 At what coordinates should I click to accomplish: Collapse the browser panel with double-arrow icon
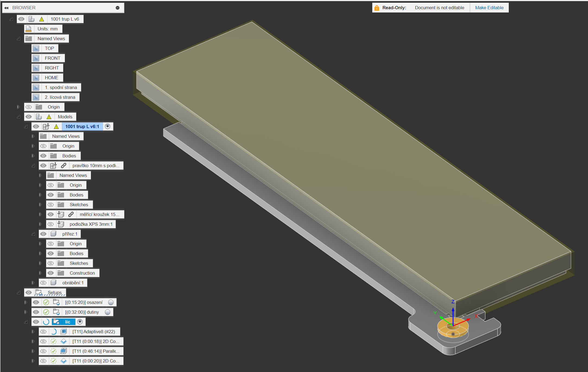pos(6,8)
